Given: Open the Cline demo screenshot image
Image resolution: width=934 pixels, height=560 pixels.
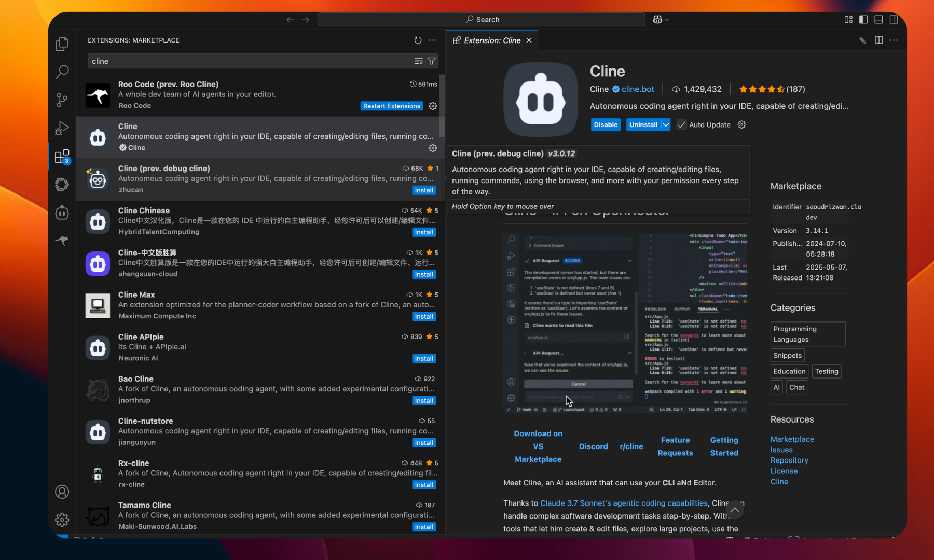Looking at the screenshot, I should click(x=625, y=323).
